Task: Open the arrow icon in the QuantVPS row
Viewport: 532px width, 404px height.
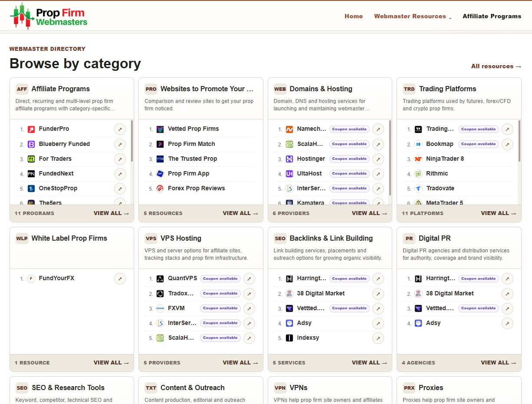Action: [249, 278]
